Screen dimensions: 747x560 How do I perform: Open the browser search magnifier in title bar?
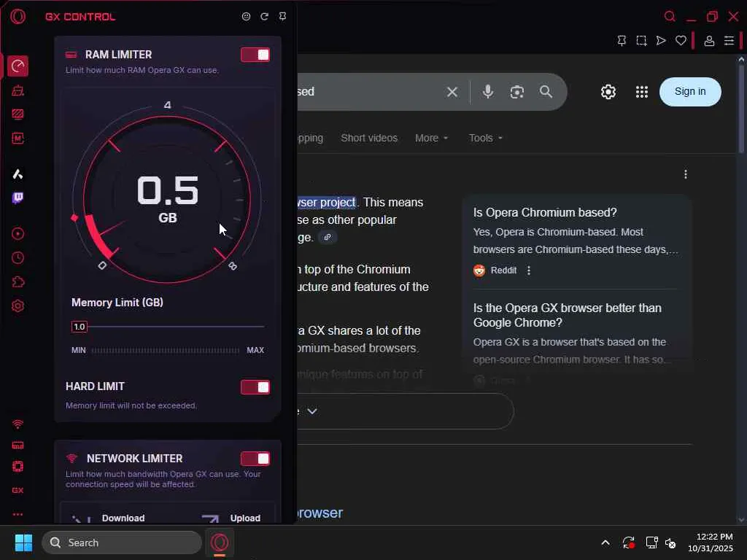(670, 17)
